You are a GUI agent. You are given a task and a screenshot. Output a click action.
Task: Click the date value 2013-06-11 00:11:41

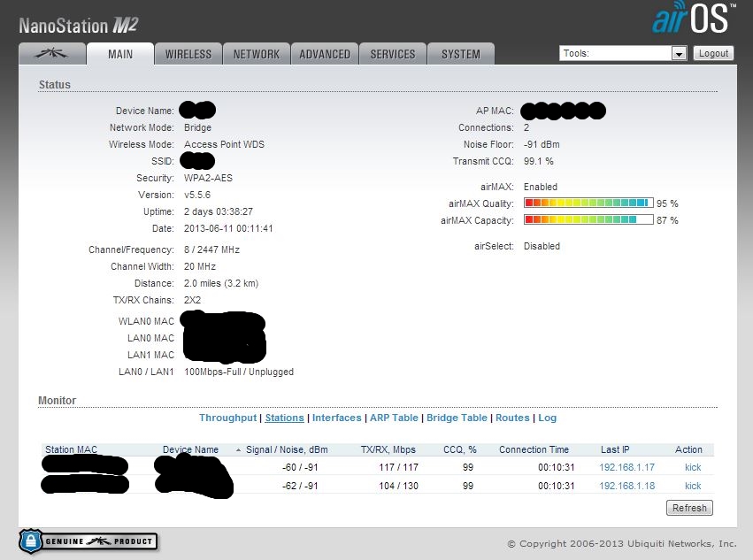tap(228, 228)
